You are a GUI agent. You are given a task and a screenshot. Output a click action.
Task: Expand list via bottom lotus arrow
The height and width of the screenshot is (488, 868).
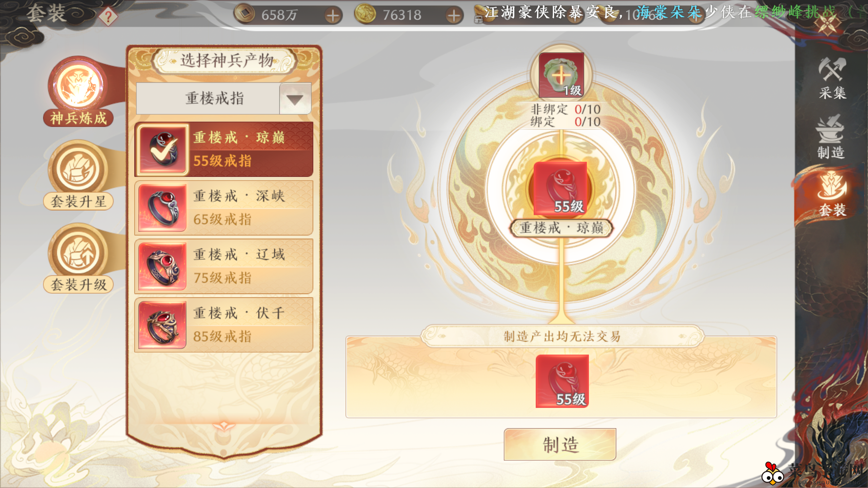pos(224,426)
